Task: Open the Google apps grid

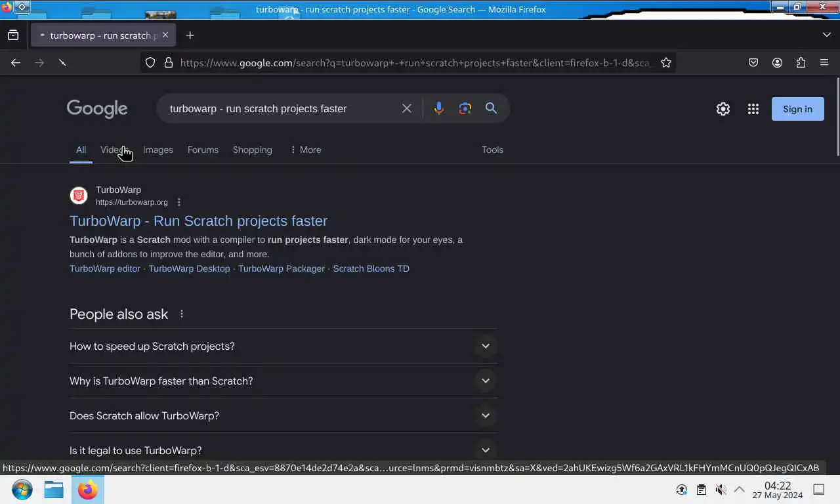Action: (753, 109)
